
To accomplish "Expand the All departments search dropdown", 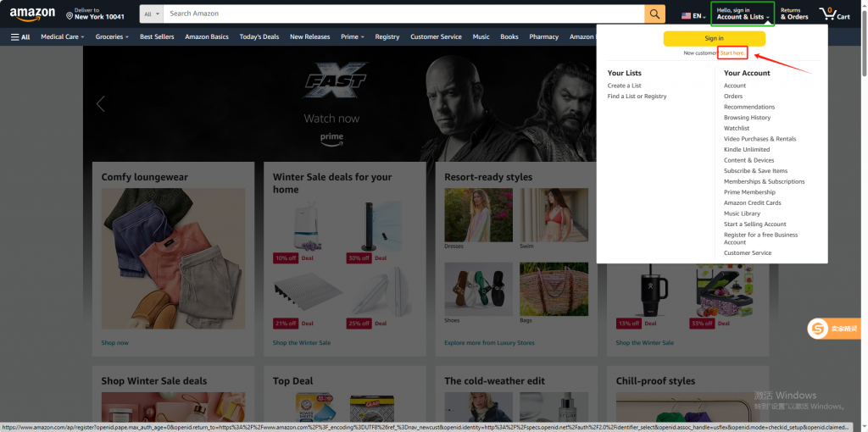I will pyautogui.click(x=152, y=14).
